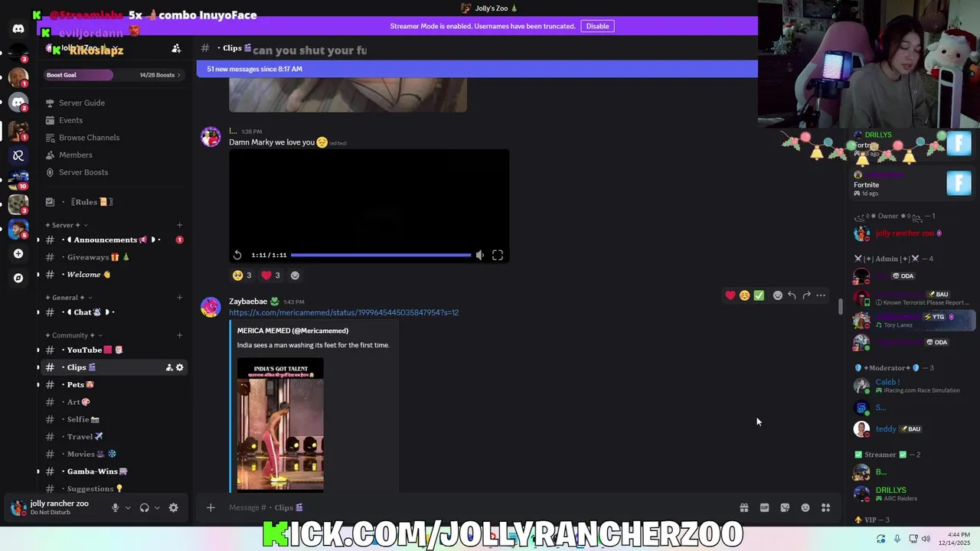
Task: Click the plus attach button by message box
Action: (211, 507)
